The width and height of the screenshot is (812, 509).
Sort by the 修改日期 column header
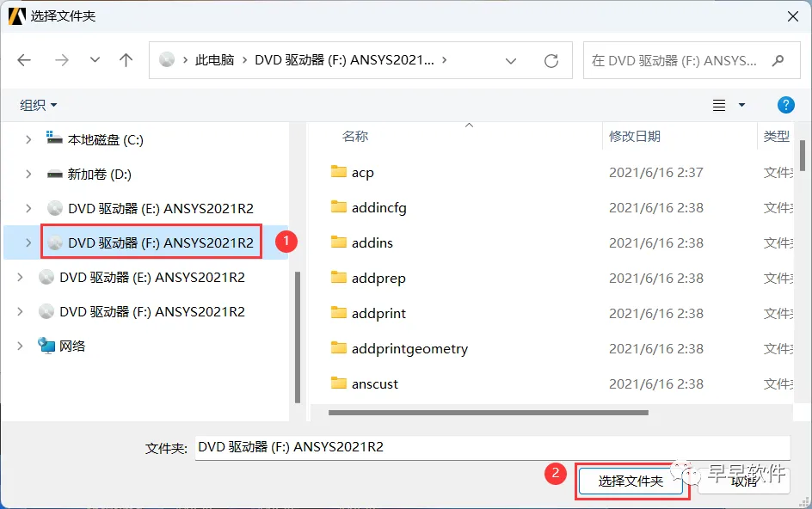tap(635, 136)
